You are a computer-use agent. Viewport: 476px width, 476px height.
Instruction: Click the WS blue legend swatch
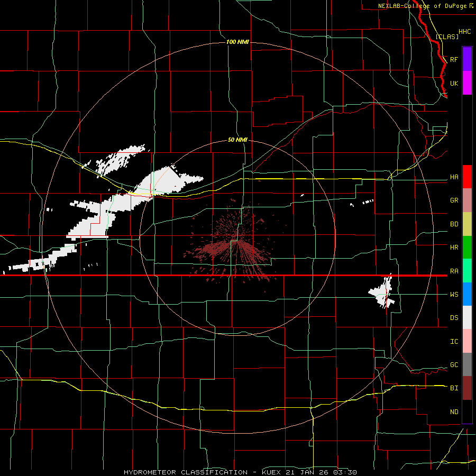[467, 294]
